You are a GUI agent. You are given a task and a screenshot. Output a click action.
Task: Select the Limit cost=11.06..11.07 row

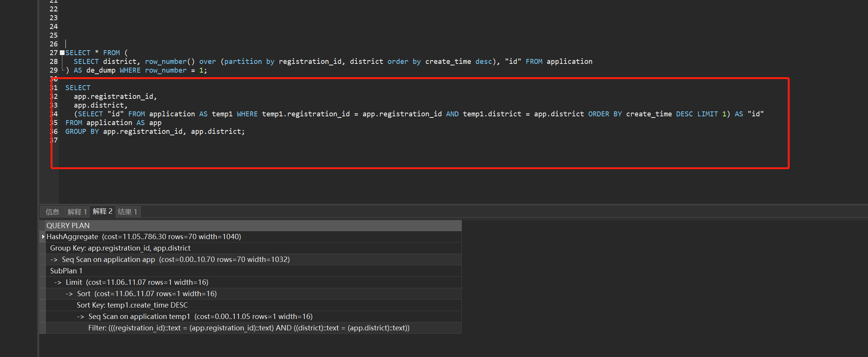253,282
